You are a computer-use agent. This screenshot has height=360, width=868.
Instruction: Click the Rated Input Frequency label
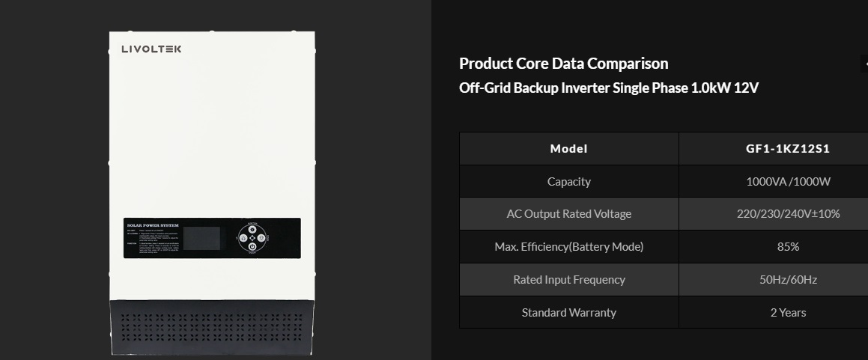click(x=568, y=279)
